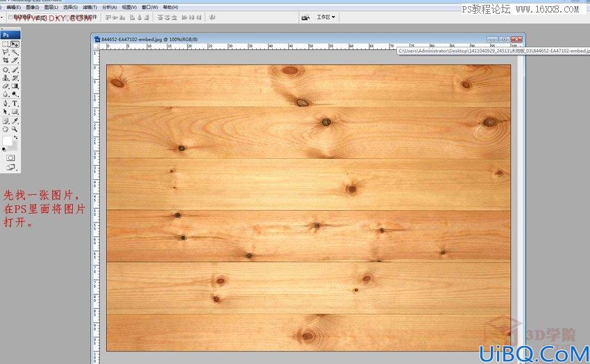
Task: Click the align top edges icon
Action: tap(108, 17)
